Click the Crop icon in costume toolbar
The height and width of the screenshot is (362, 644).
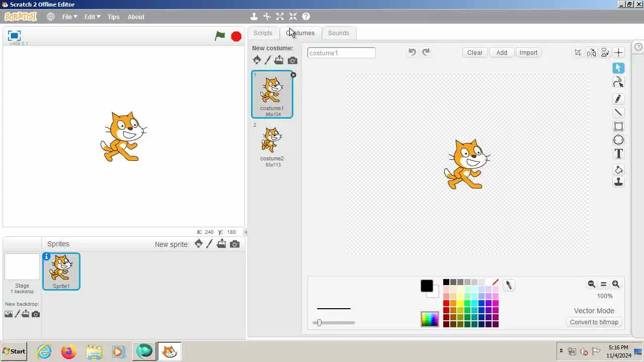click(578, 53)
